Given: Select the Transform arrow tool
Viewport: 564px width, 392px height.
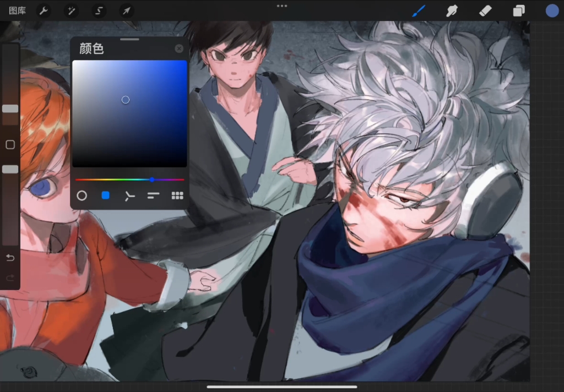Looking at the screenshot, I should (x=126, y=11).
